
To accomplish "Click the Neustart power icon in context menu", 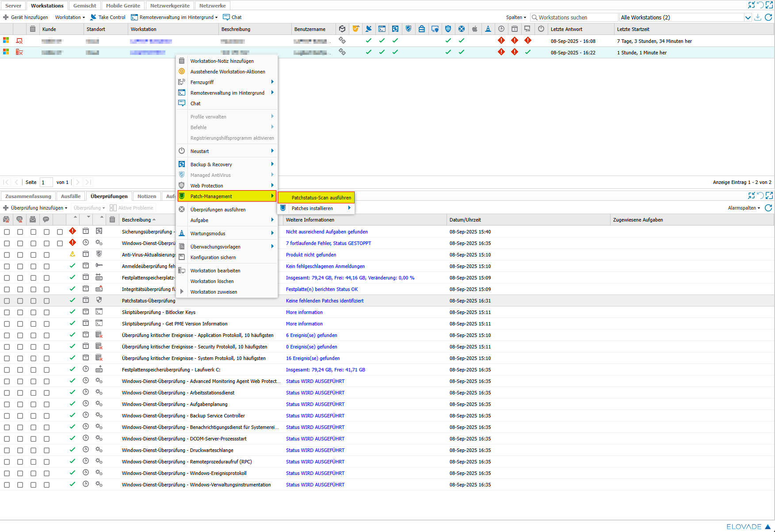I will pyautogui.click(x=182, y=151).
